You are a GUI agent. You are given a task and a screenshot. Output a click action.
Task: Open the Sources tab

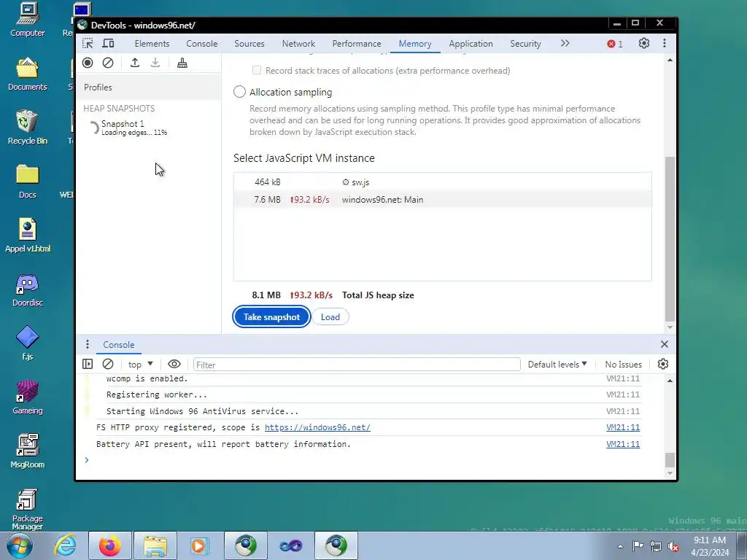tap(249, 43)
